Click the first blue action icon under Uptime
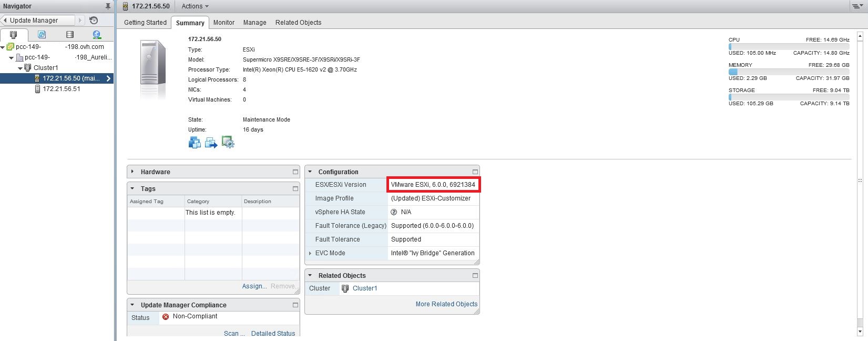The height and width of the screenshot is (341, 868). (195, 143)
